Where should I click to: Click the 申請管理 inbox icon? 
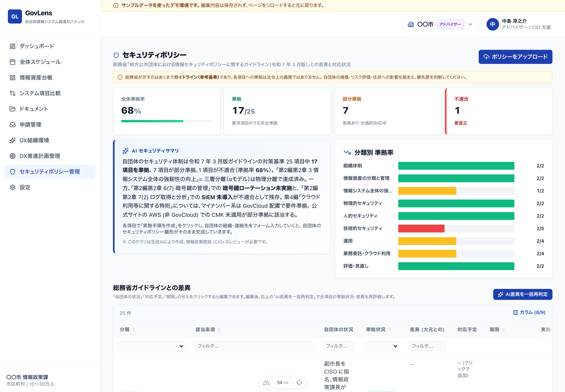coord(13,125)
